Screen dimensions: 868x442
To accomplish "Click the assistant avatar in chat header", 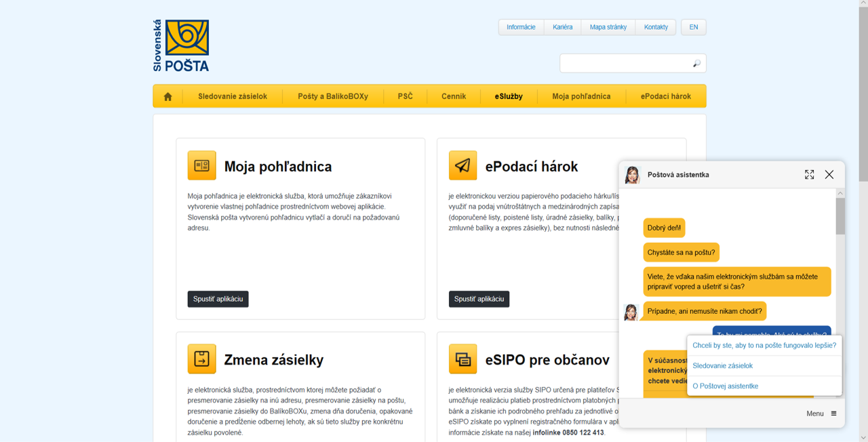I will click(632, 175).
